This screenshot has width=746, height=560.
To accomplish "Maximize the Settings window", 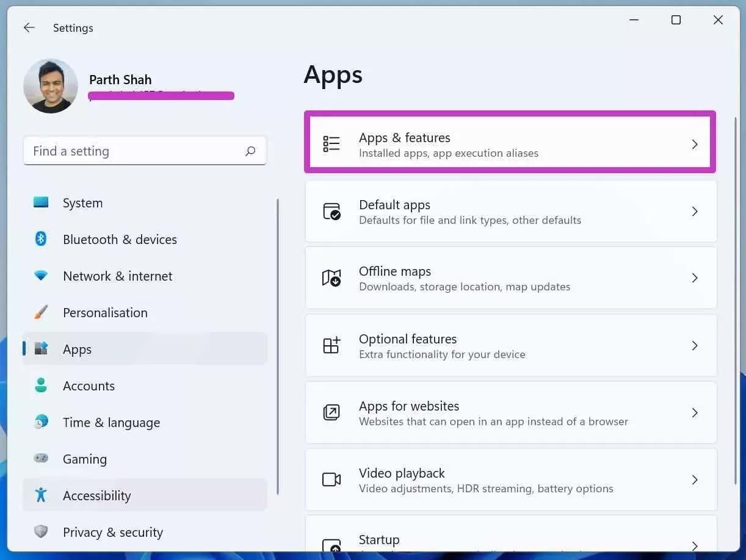I will point(676,20).
